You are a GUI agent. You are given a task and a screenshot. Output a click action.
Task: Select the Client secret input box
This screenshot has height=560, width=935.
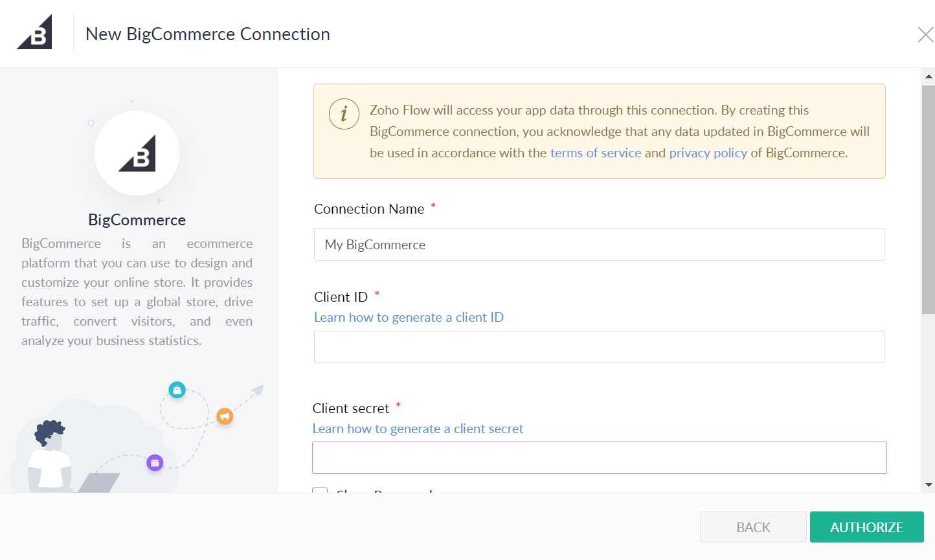coord(599,458)
